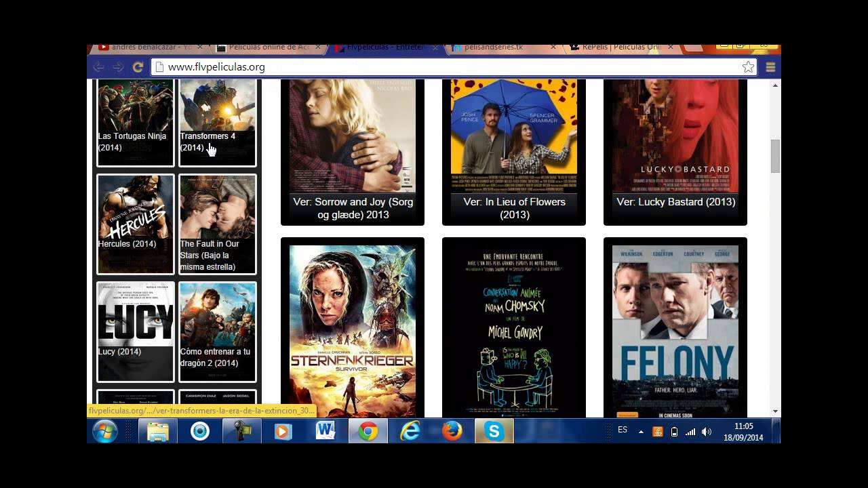
Task: Open the round blue-eye app in the taskbar
Action: (200, 431)
